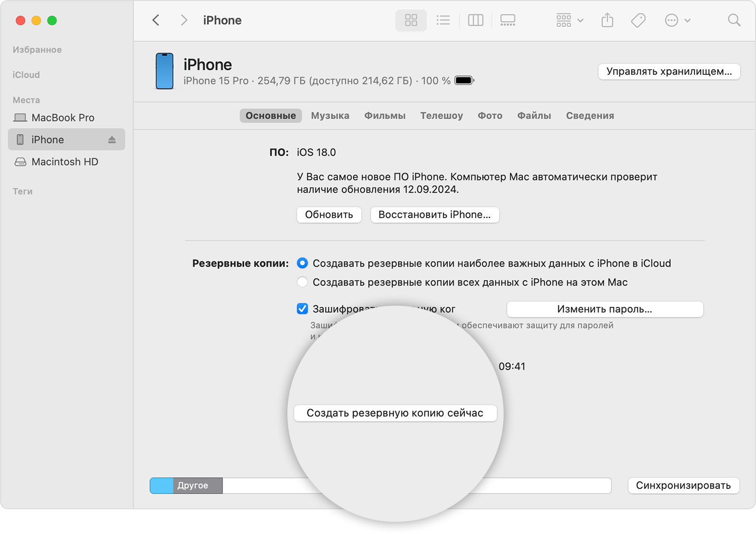Click the back navigation arrow

coord(156,20)
